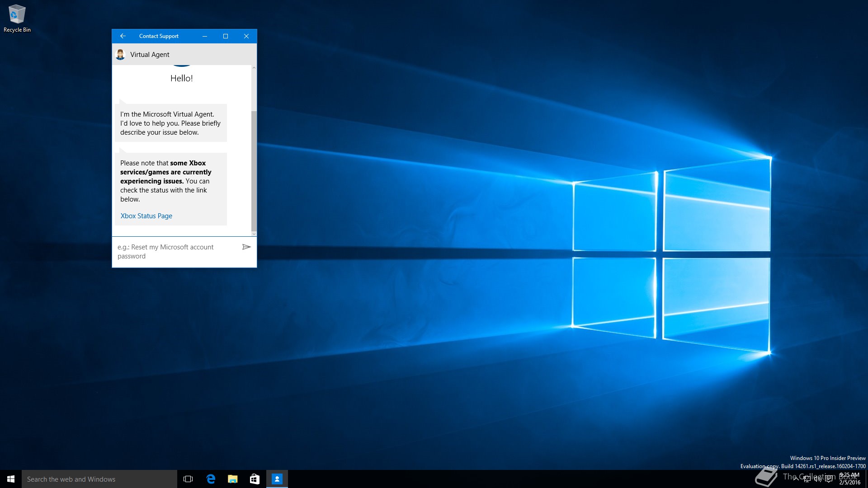Open the Action Center notifications icon
This screenshot has width=868, height=488.
pyautogui.click(x=829, y=479)
